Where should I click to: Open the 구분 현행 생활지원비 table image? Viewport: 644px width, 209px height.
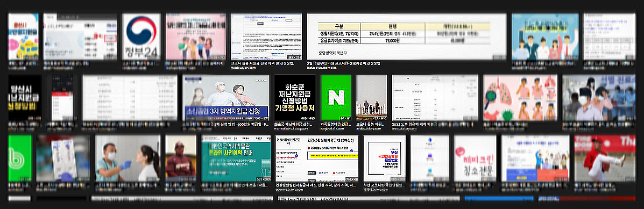click(406, 37)
